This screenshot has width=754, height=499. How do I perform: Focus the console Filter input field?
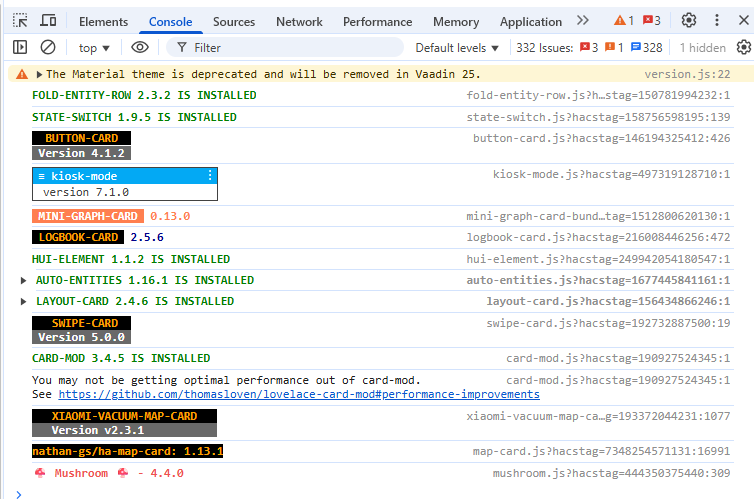[x=285, y=48]
